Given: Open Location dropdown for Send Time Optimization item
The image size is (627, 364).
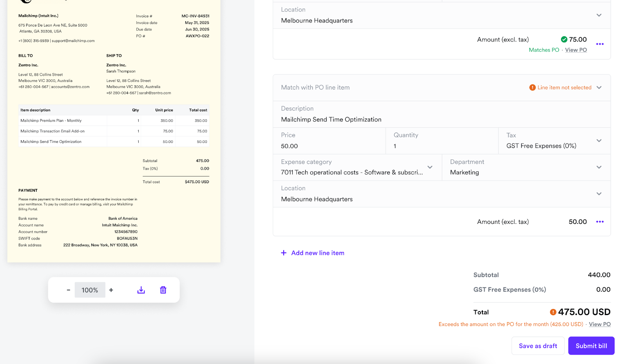Looking at the screenshot, I should [599, 194].
